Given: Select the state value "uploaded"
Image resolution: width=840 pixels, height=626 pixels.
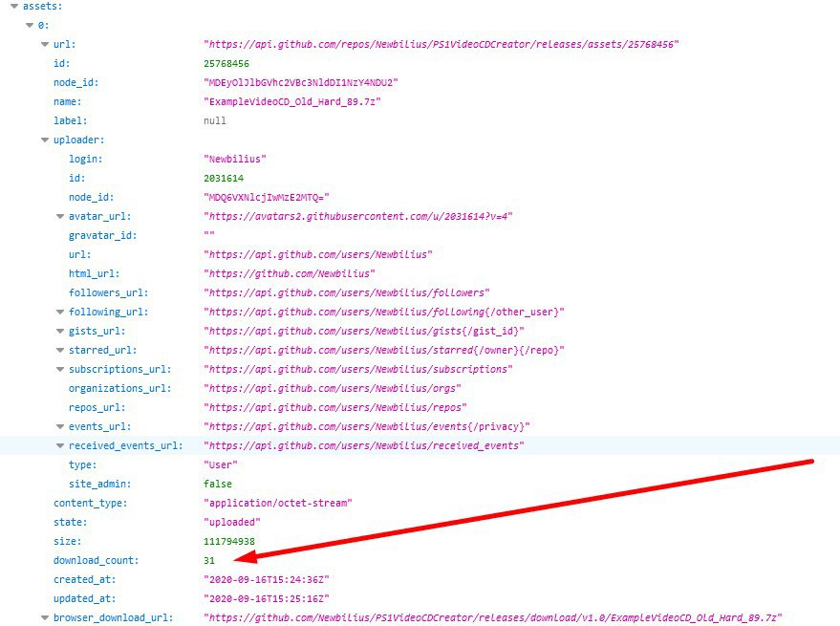Looking at the screenshot, I should point(232,522).
